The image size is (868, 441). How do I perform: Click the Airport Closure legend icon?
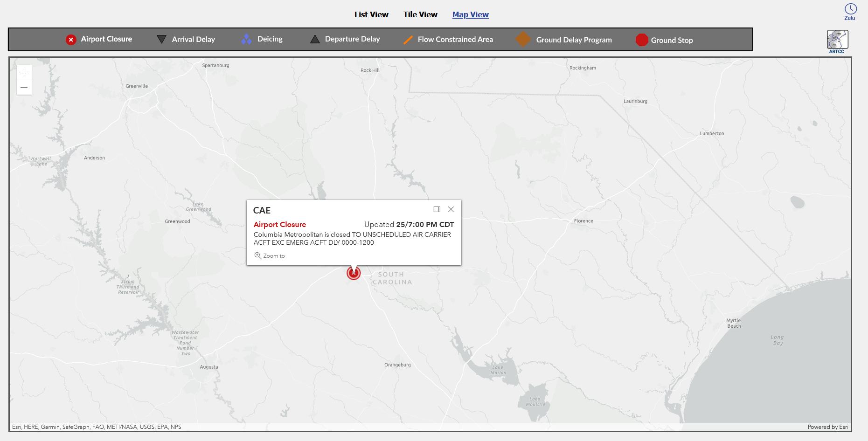71,40
